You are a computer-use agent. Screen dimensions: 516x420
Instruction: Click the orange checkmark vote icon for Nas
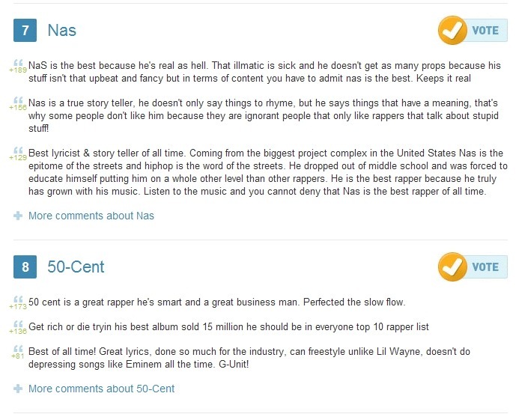(452, 31)
